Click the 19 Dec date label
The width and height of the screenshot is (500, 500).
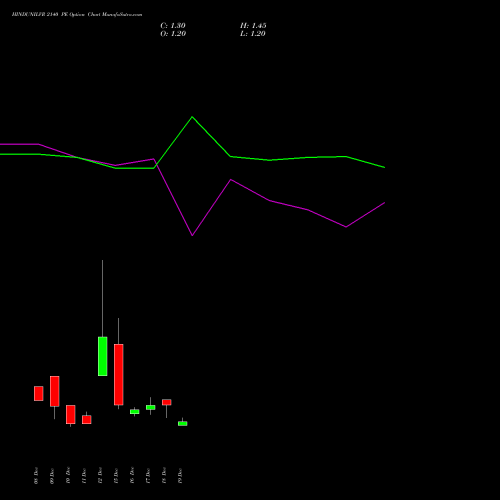pyautogui.click(x=180, y=476)
